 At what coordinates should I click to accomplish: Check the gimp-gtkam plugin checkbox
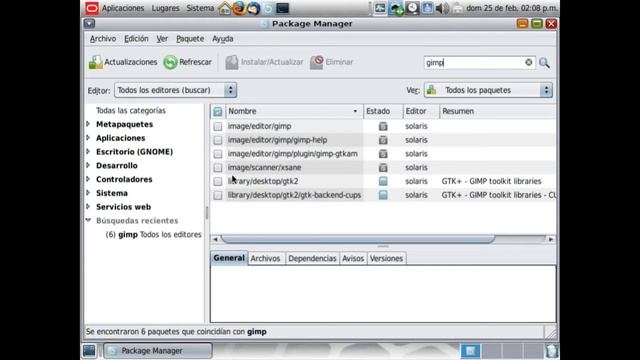pos(218,154)
